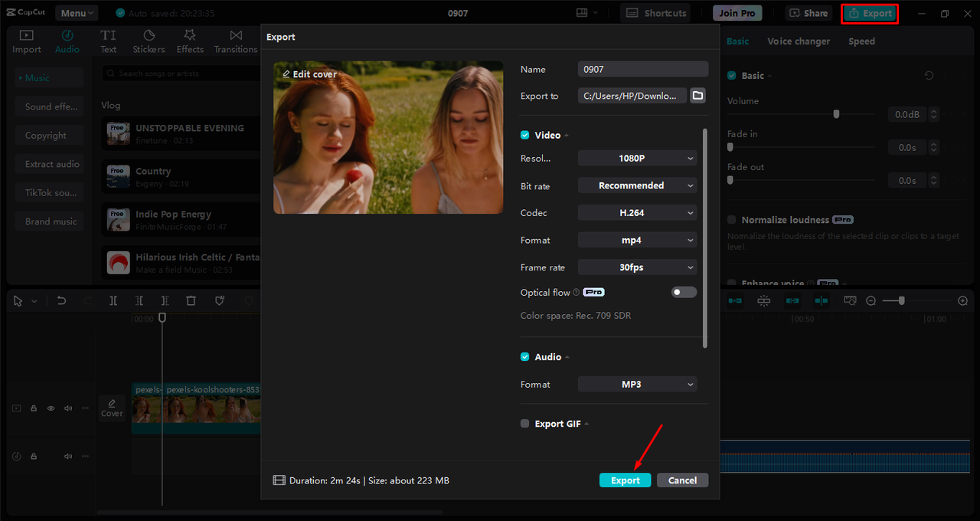
Task: Click the reset icon in Basic section
Action: (929, 76)
